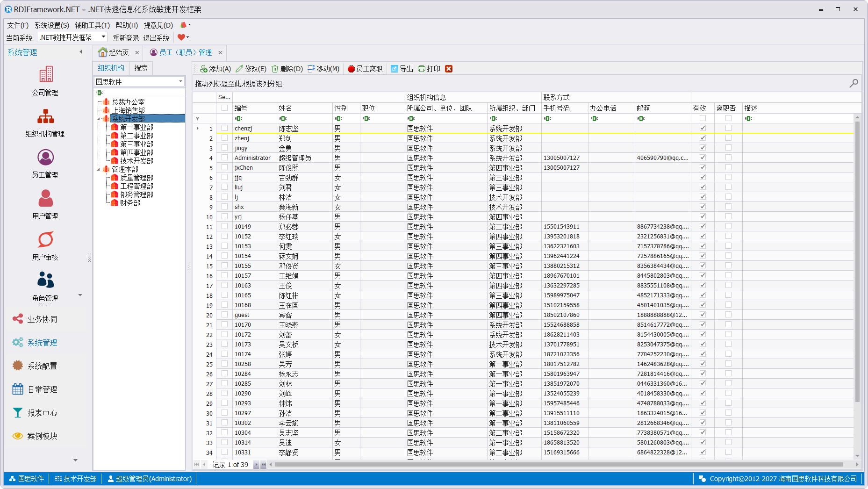The width and height of the screenshot is (868, 489).
Task: Click the 员工管理 sidebar icon
Action: coord(45,158)
